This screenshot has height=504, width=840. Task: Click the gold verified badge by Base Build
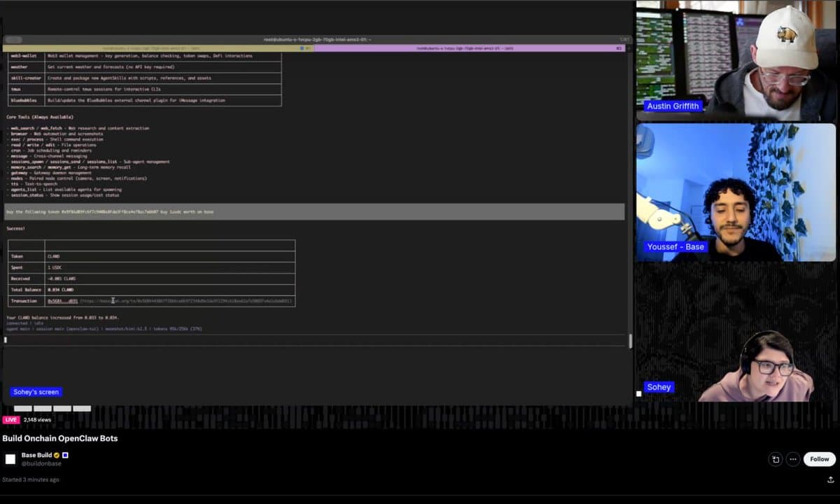pyautogui.click(x=57, y=455)
